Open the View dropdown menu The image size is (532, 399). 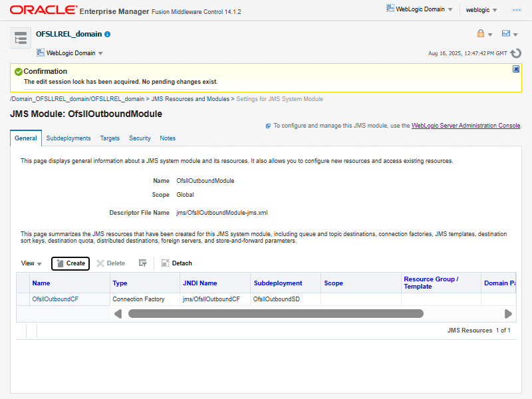pyautogui.click(x=31, y=263)
